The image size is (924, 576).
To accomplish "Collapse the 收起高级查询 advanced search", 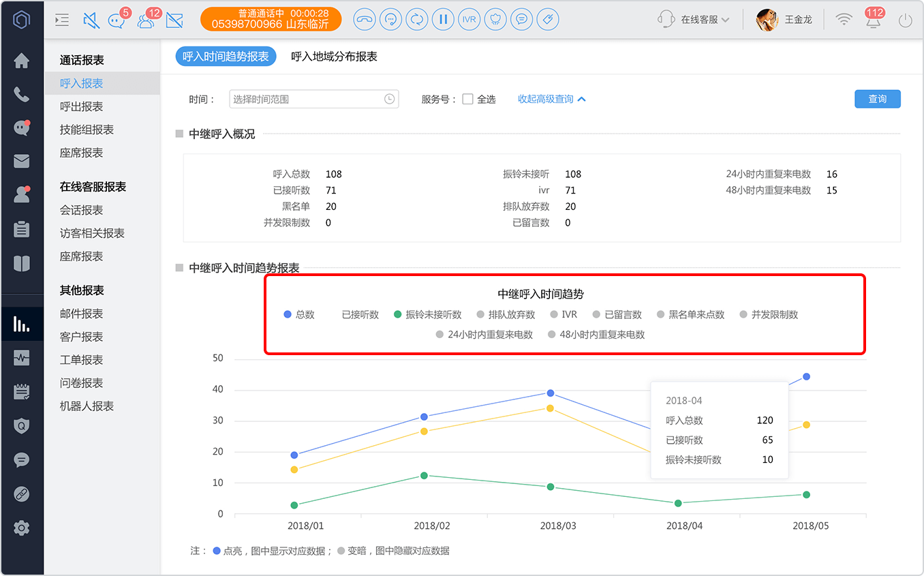I will 552,99.
